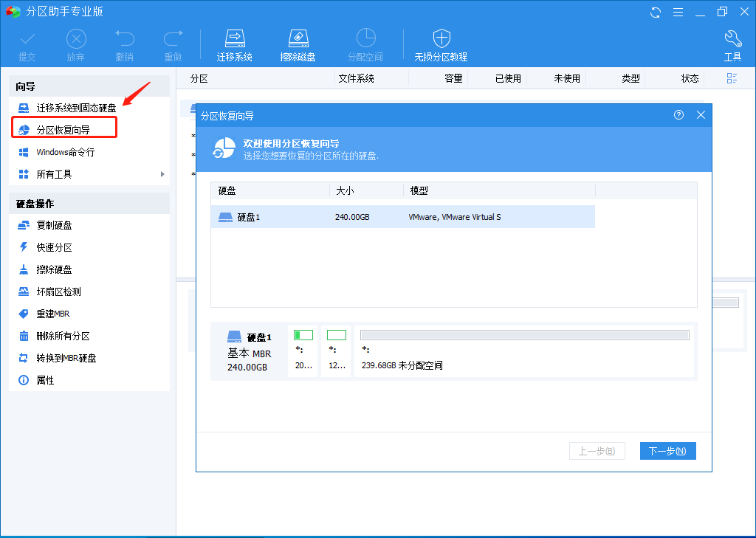756x538 pixels.
Task: Open the 无损分区教程 tutorial
Action: [441, 46]
